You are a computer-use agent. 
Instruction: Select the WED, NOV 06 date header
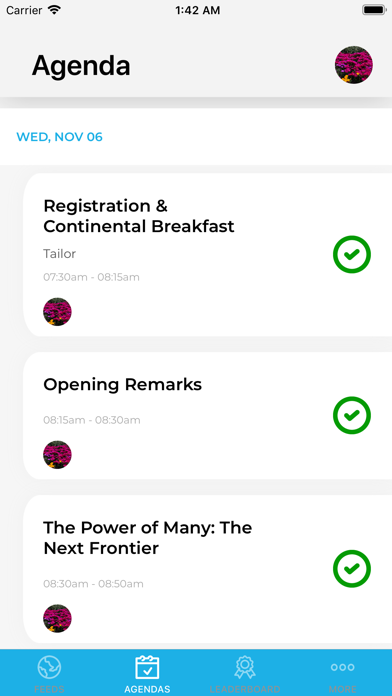(x=59, y=137)
